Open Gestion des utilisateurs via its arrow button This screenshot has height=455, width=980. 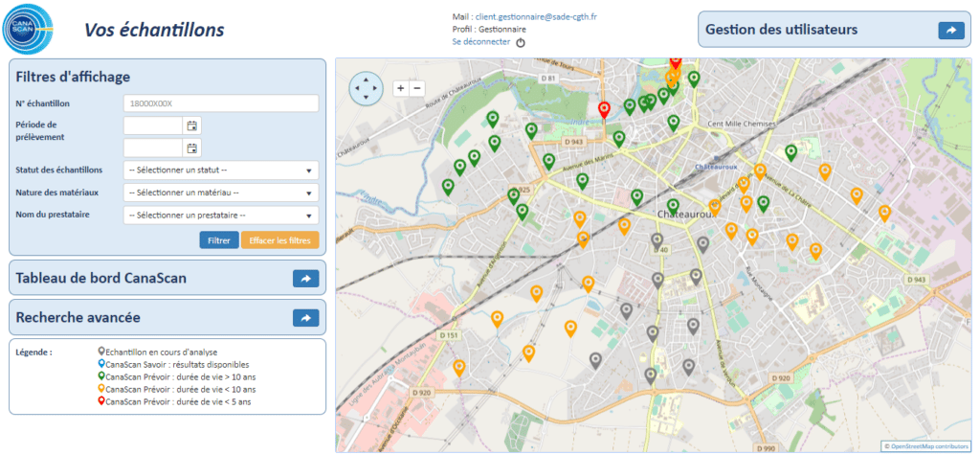[951, 30]
